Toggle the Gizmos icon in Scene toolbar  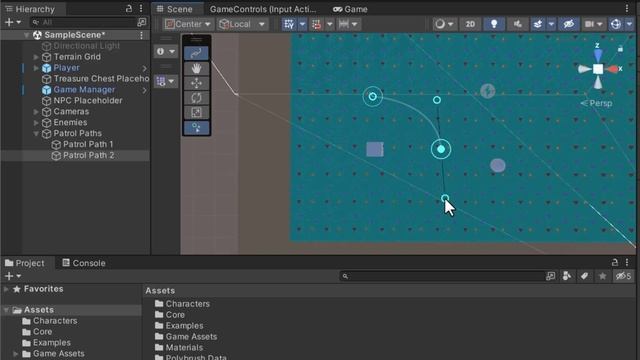click(616, 24)
